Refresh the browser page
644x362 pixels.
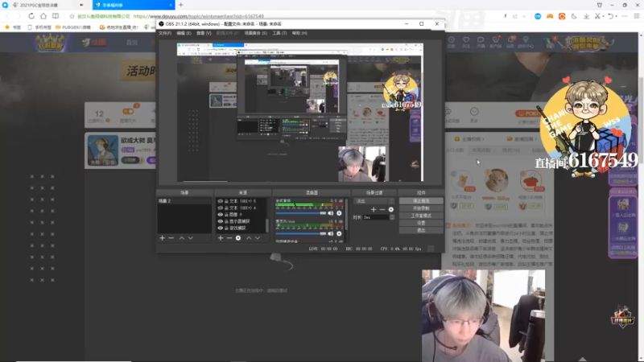pyautogui.click(x=31, y=16)
